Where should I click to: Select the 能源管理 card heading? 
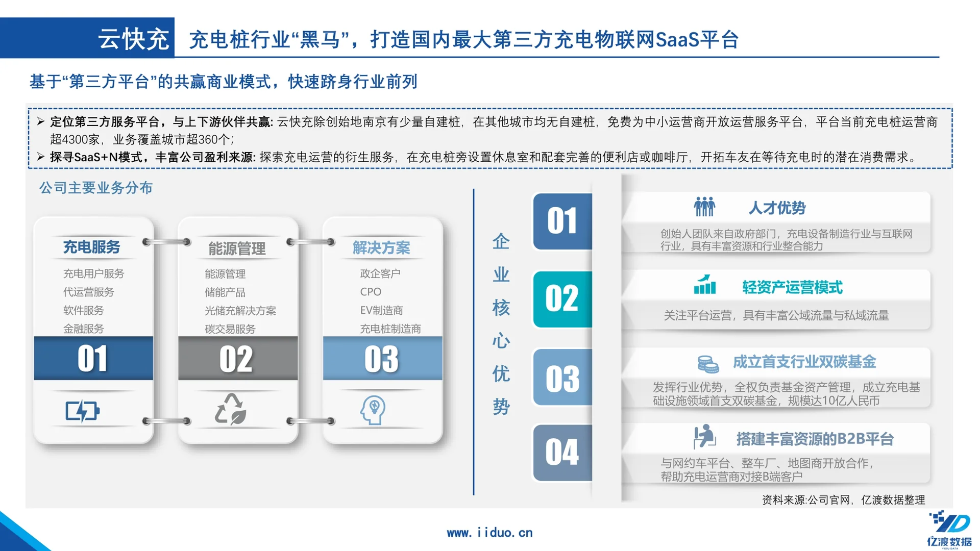click(x=237, y=248)
